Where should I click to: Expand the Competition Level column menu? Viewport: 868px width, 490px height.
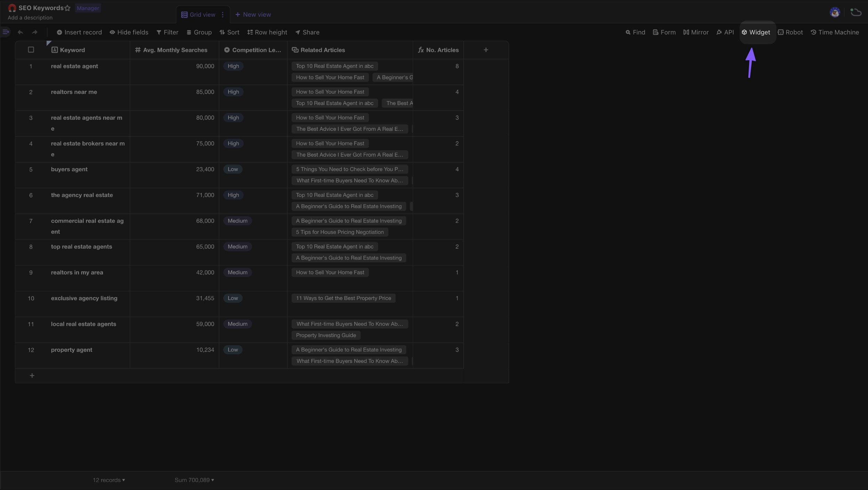pyautogui.click(x=226, y=50)
